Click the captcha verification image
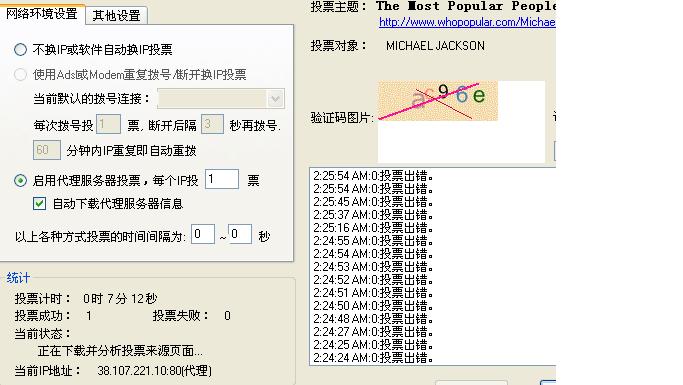The image size is (683, 385). [x=438, y=101]
